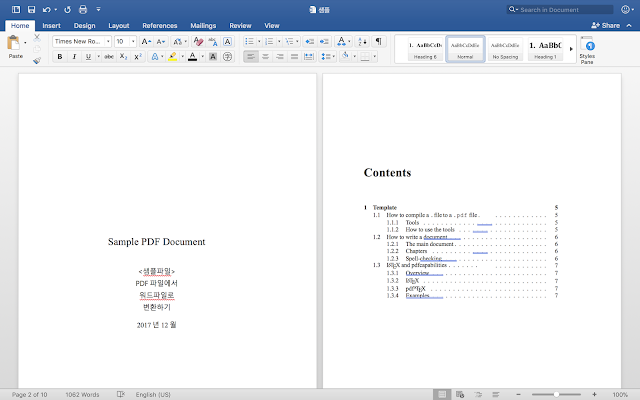
Task: Switch to Print Layout view in status bar
Action: pyautogui.click(x=442, y=394)
